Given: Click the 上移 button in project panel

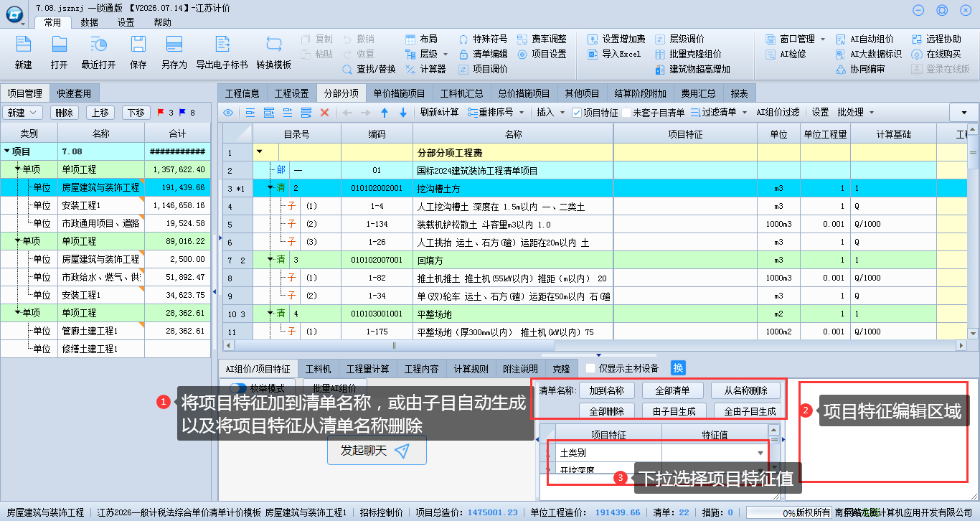Looking at the screenshot, I should click(101, 113).
